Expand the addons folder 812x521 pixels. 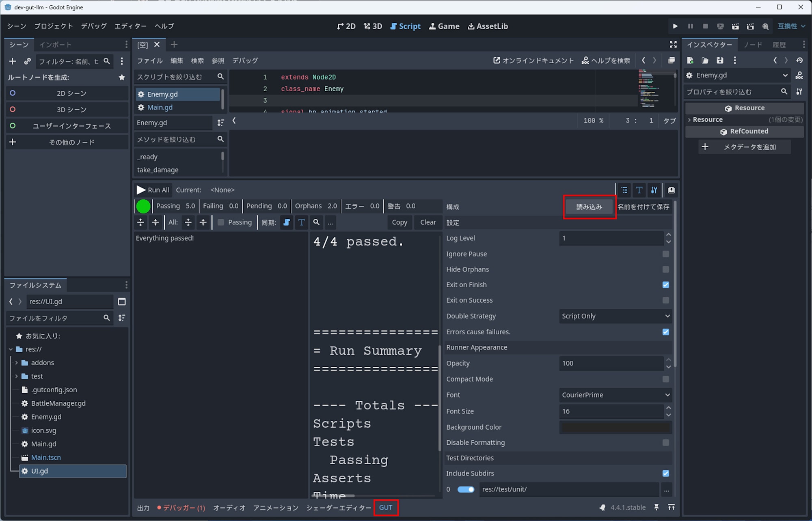point(17,363)
